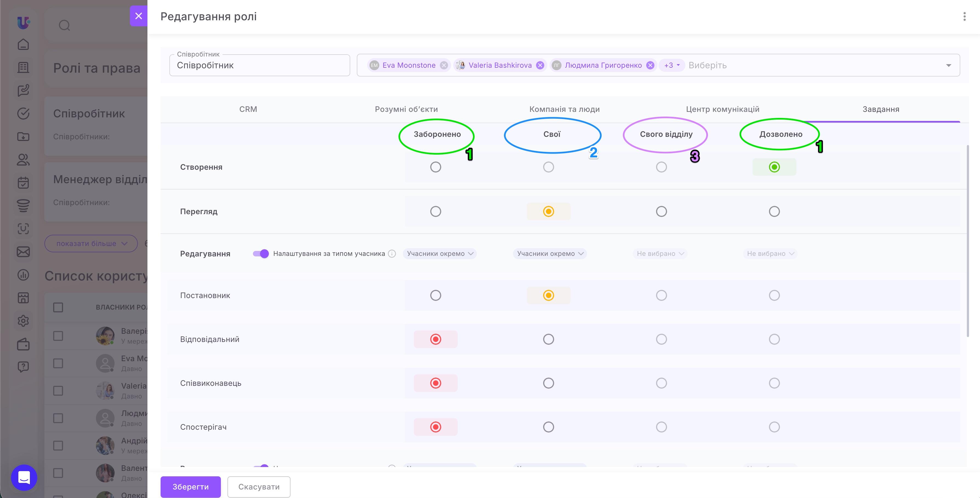Toggle Налаштування за типом учасника switch

pos(261,254)
